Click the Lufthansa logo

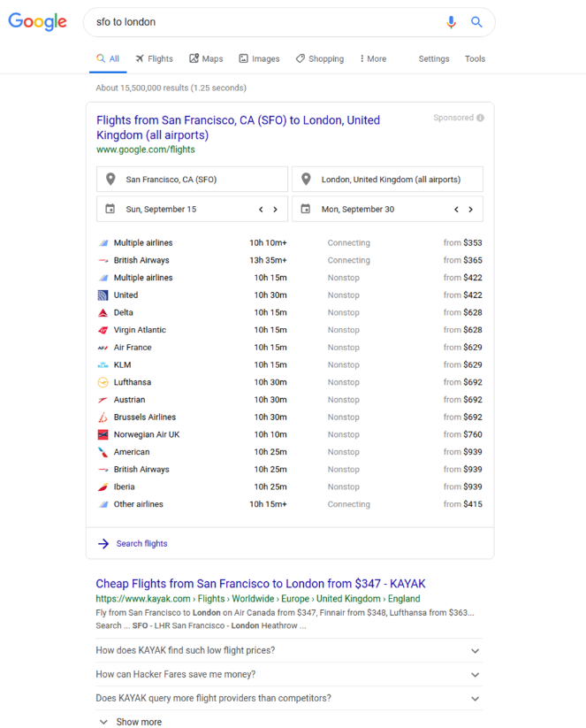[x=103, y=382]
